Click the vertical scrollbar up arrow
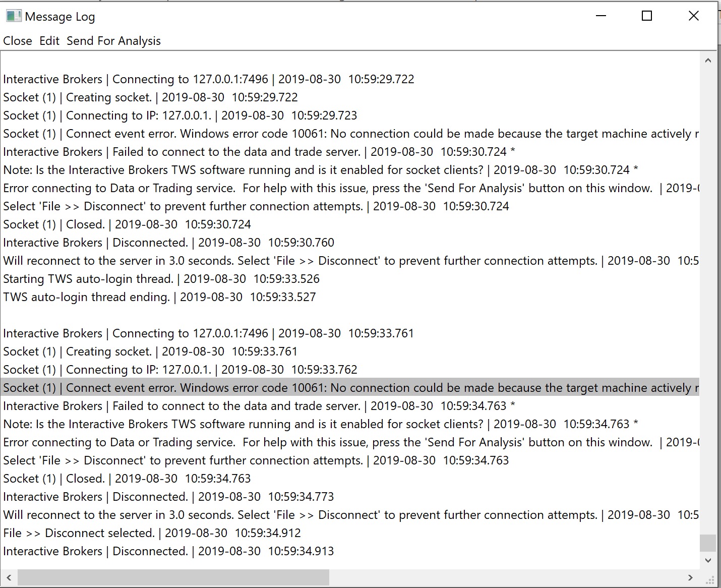This screenshot has width=721, height=588. pos(708,61)
